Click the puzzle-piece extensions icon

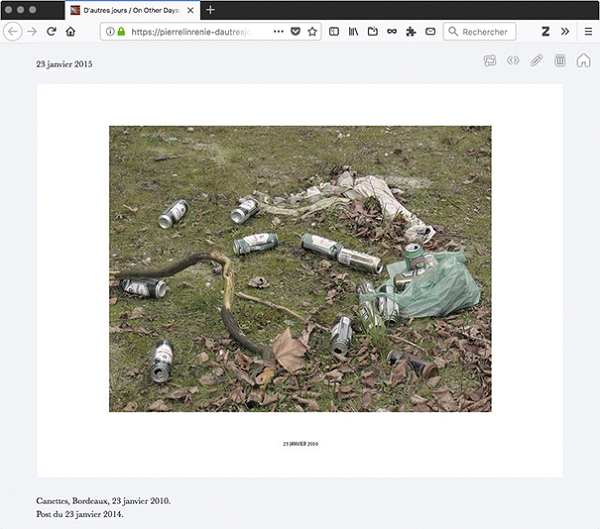[x=411, y=32]
